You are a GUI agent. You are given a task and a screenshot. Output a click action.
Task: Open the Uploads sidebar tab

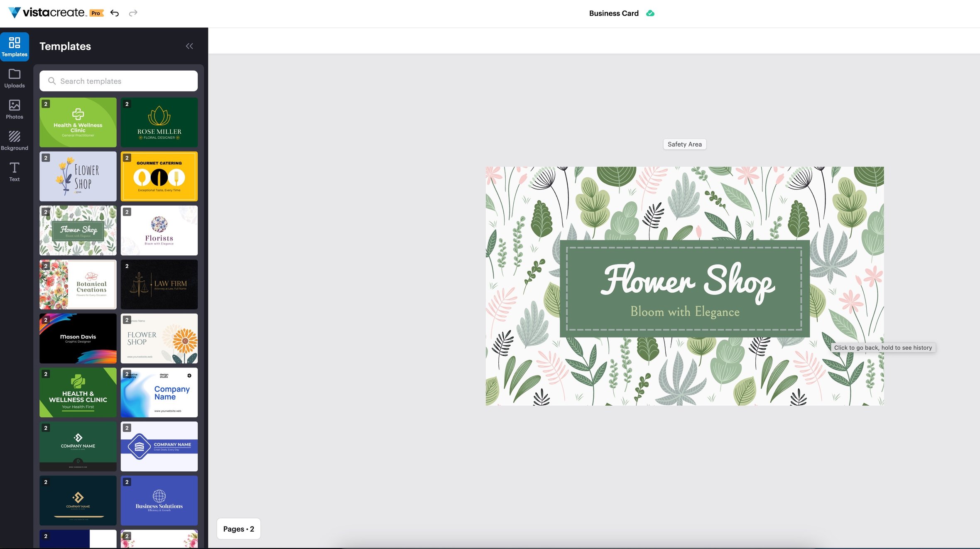click(x=15, y=78)
